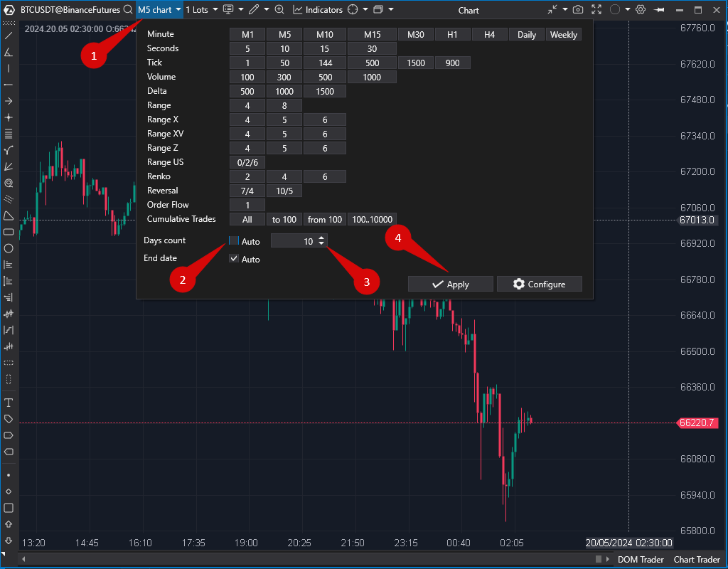This screenshot has height=569, width=728.
Task: Select the horizontal line tool
Action: [x=9, y=85]
